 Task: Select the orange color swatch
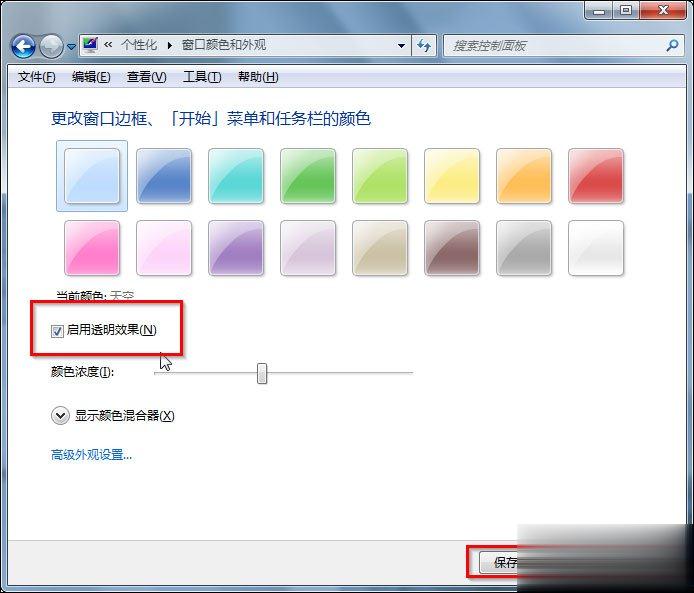point(524,176)
